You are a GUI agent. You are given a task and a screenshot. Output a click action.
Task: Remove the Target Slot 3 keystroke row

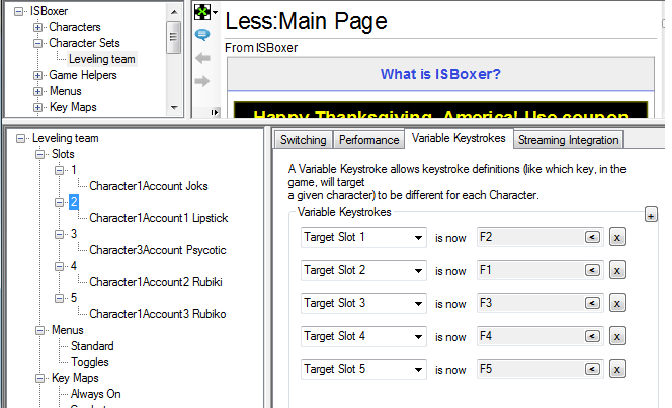tap(617, 303)
